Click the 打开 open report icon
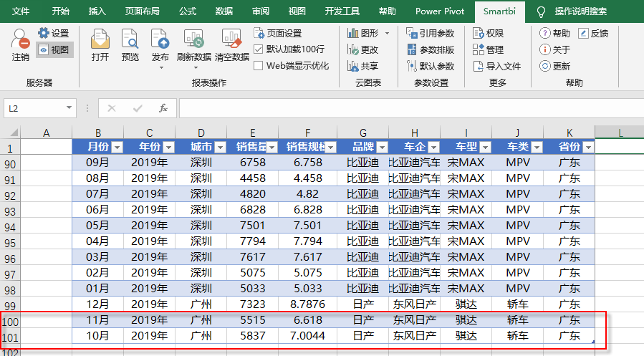Viewport: 644px width, 356px height. (100, 39)
